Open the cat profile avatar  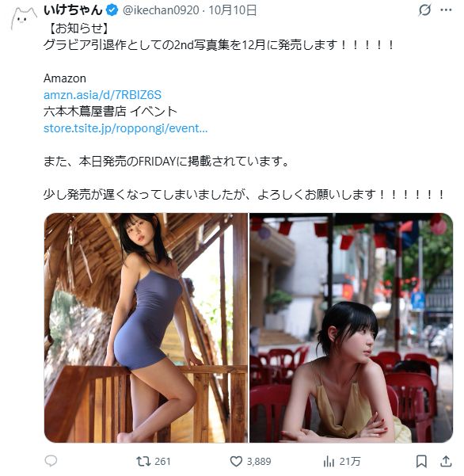pyautogui.click(x=24, y=19)
